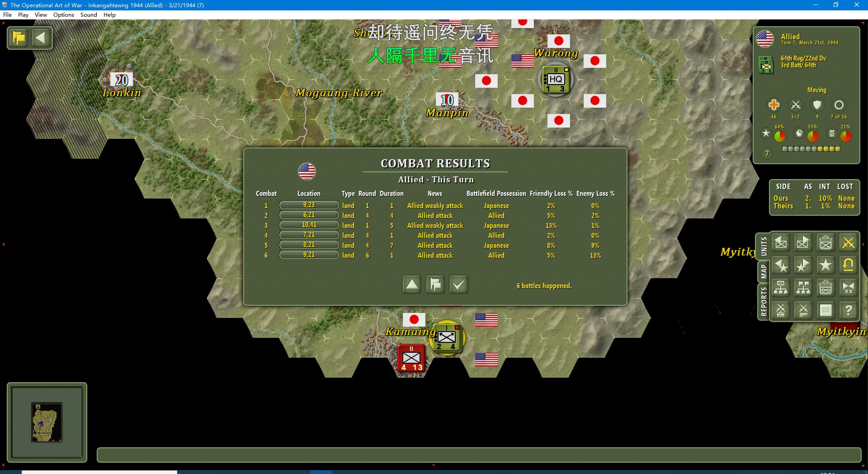Image resolution: width=868 pixels, height=474 pixels.
Task: Jump to combat location 10,41
Action: coord(309,225)
